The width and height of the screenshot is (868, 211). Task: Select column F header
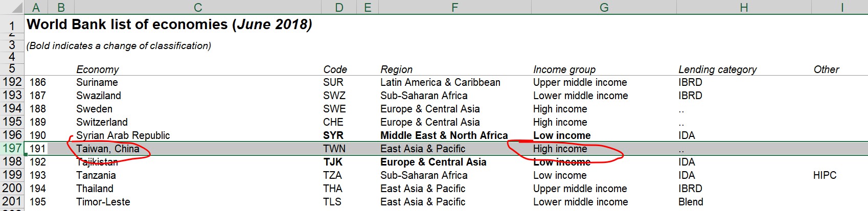(x=454, y=7)
